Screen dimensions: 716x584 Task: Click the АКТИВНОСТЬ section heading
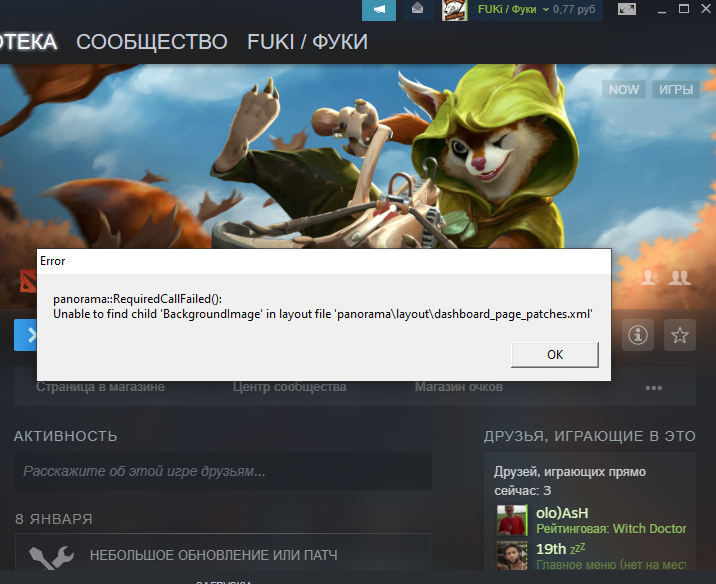[x=66, y=437]
